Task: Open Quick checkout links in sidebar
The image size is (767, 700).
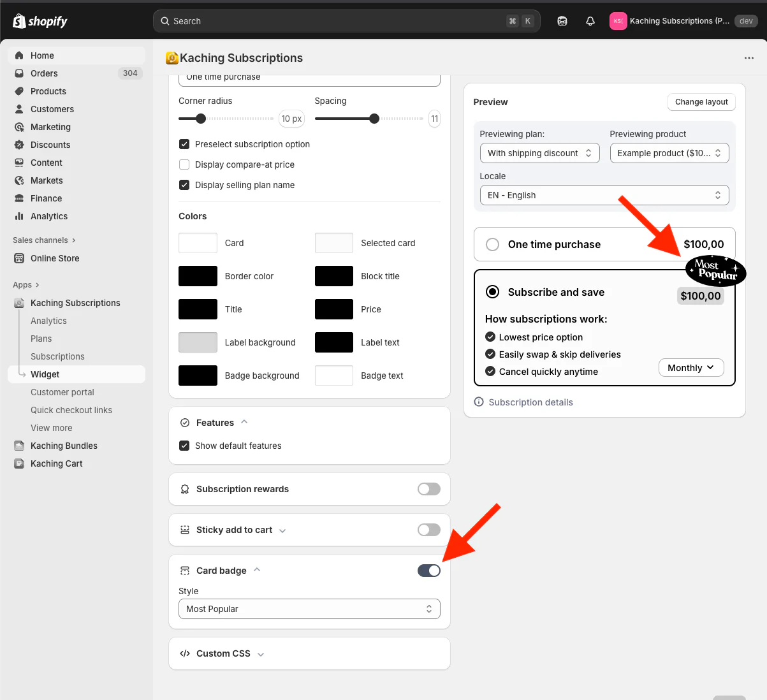Action: click(71, 410)
